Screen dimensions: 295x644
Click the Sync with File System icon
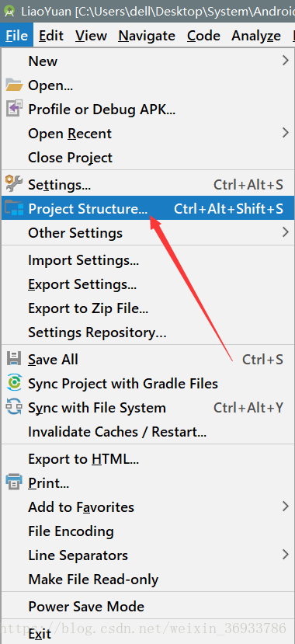(14, 407)
